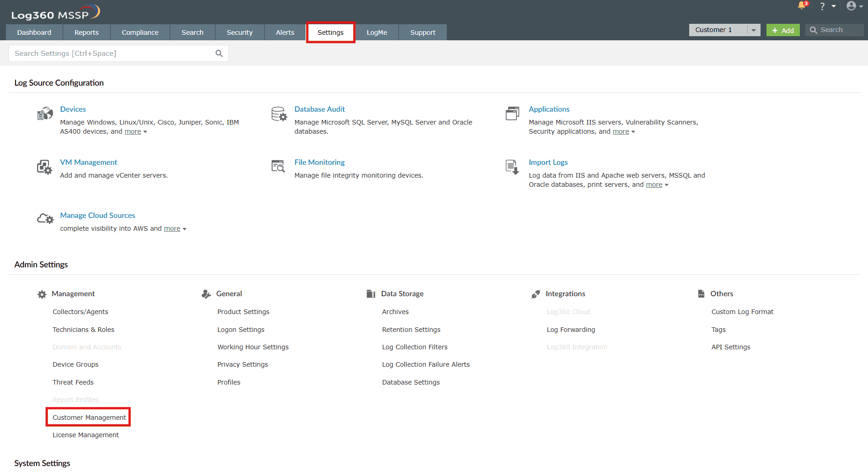
Task: Open Customer Management
Action: [89, 417]
